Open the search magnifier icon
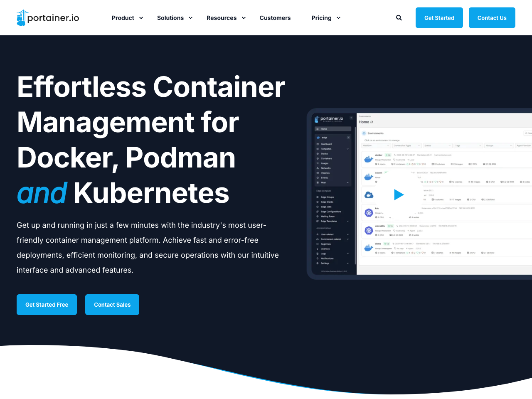 (x=399, y=18)
